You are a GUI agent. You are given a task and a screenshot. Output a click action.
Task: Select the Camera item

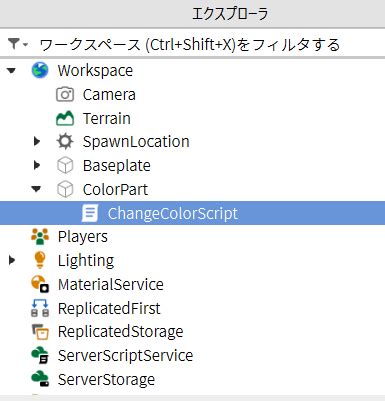(109, 95)
